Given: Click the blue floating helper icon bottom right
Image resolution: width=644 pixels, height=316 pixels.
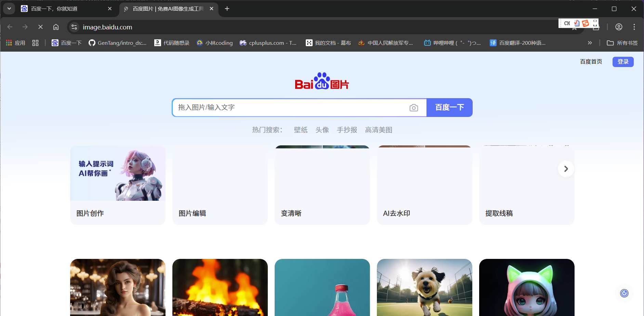Looking at the screenshot, I should tap(624, 293).
